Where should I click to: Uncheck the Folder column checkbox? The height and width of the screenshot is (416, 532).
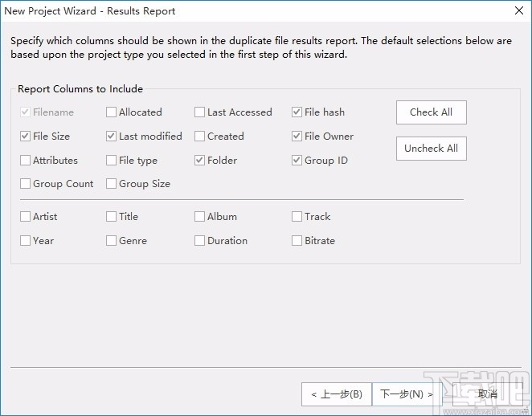click(199, 161)
